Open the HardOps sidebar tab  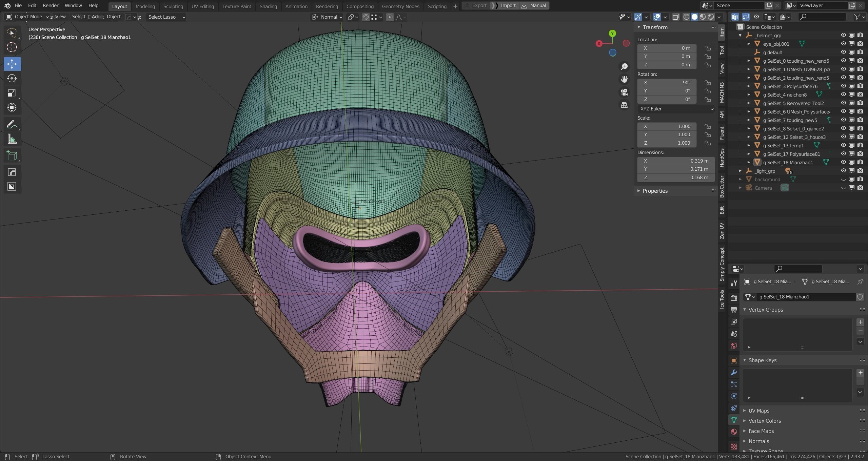coord(722,158)
